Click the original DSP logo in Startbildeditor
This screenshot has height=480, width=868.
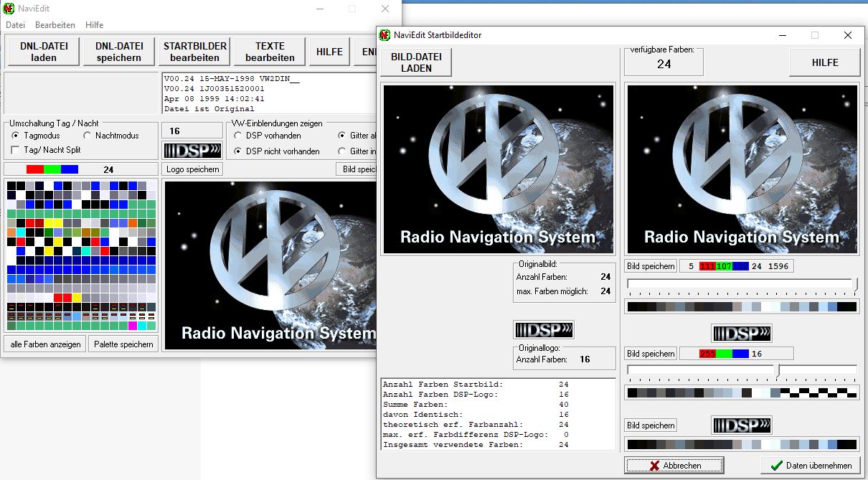(x=544, y=330)
